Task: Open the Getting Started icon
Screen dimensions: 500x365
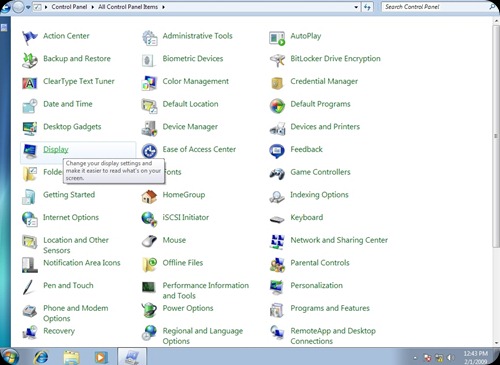Action: coord(29,197)
